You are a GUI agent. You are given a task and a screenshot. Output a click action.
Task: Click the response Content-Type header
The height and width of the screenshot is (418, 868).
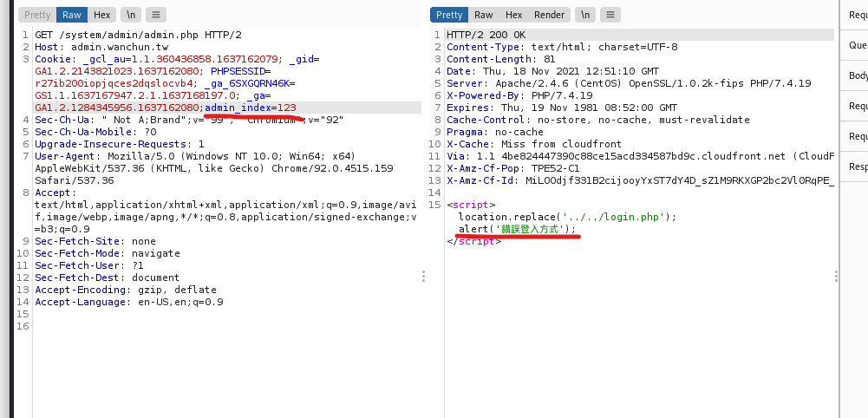coord(562,47)
